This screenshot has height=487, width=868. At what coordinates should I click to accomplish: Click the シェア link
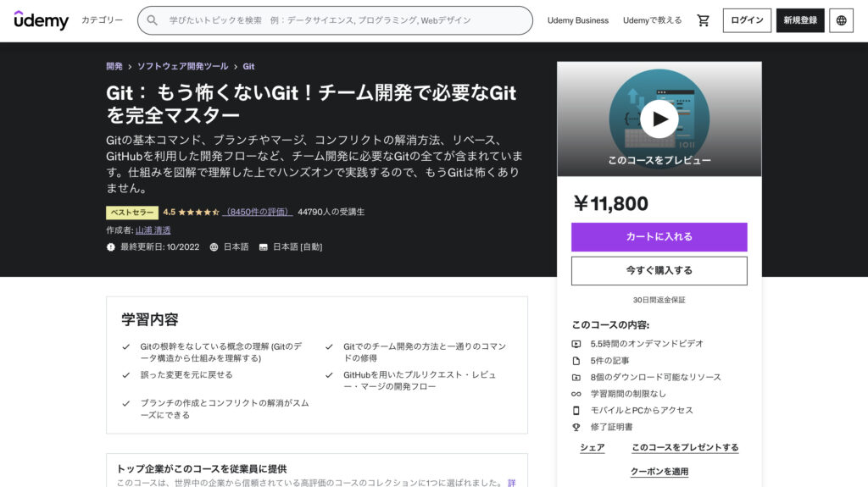pyautogui.click(x=593, y=447)
